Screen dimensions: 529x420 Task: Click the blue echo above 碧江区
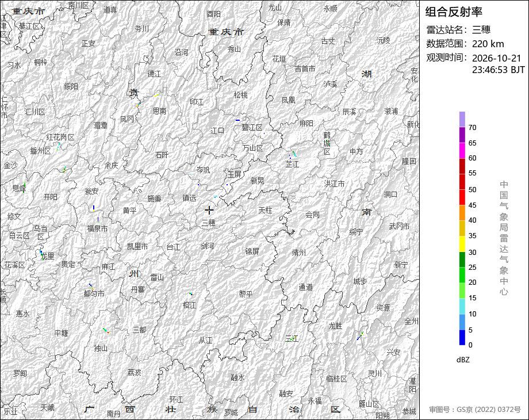pos(238,120)
